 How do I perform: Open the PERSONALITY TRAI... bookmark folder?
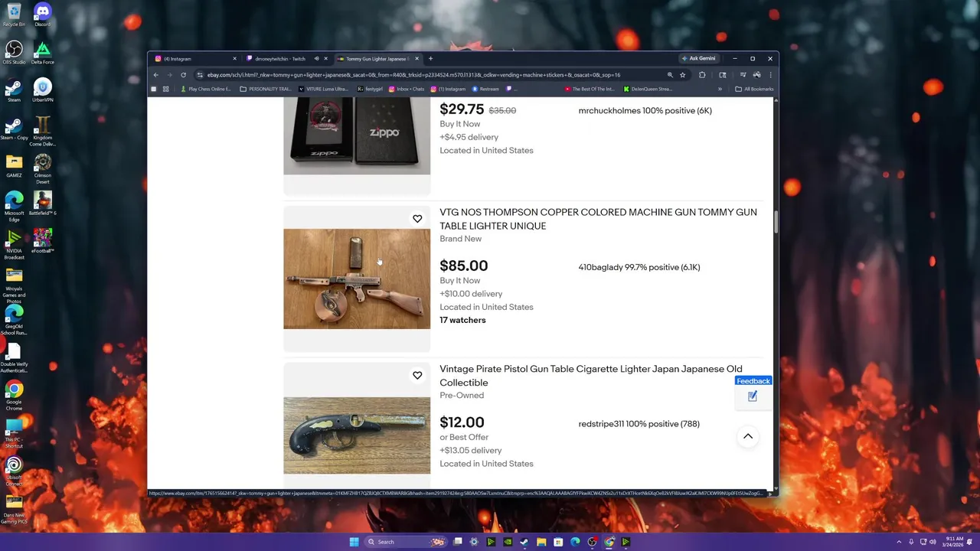pos(266,89)
